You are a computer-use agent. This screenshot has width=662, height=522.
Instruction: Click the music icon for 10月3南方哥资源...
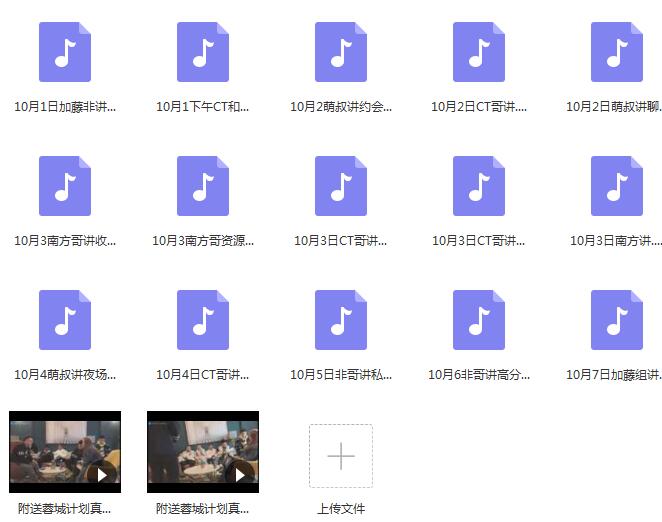click(203, 186)
